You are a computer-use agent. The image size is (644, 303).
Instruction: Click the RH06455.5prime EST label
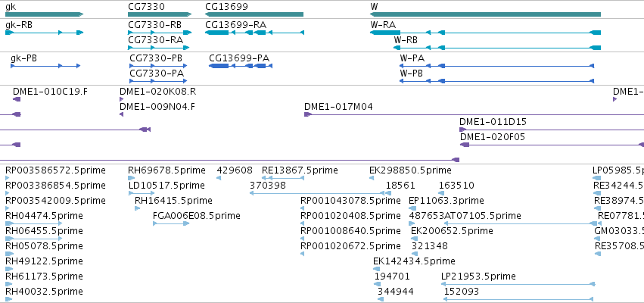[44, 231]
